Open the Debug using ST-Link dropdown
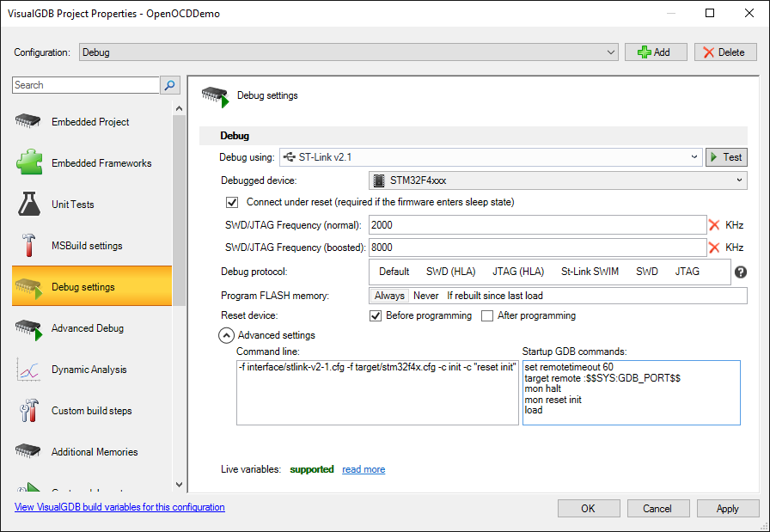The height and width of the screenshot is (532, 770). [491, 157]
